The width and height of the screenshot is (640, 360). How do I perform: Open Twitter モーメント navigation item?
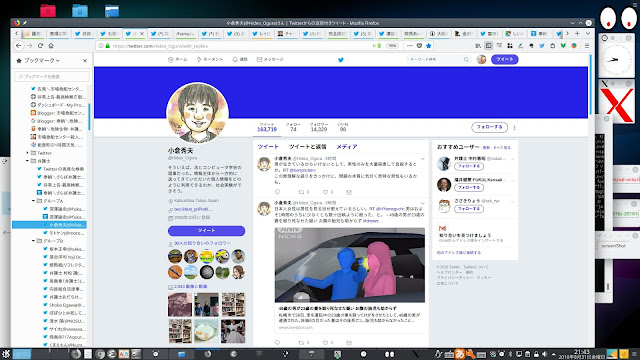210,60
